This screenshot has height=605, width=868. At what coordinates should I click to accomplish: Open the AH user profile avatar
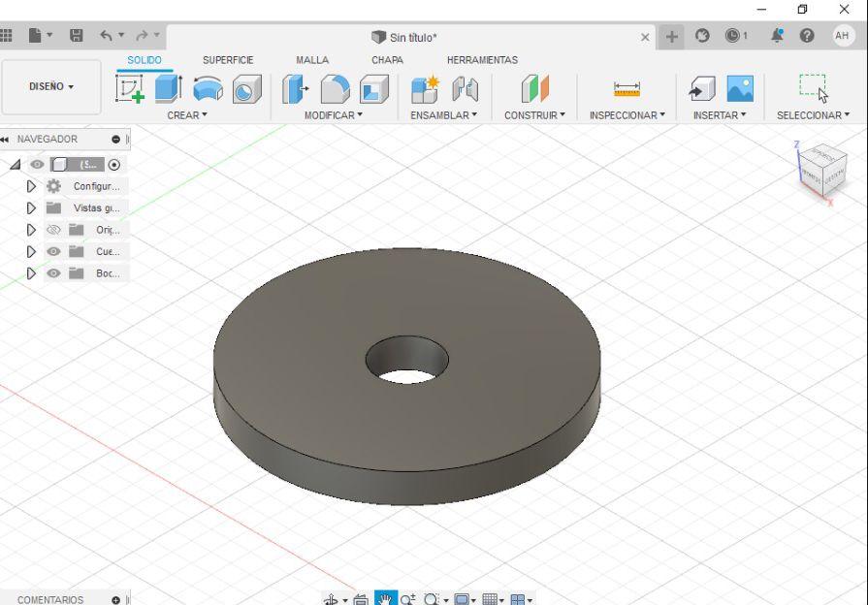pyautogui.click(x=843, y=36)
